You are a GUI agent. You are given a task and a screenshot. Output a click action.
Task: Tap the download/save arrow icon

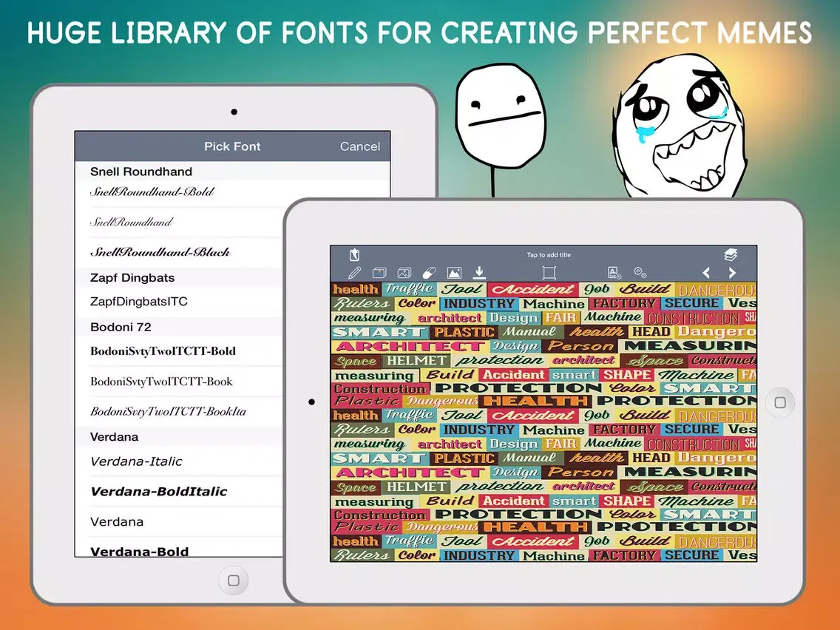(x=479, y=273)
